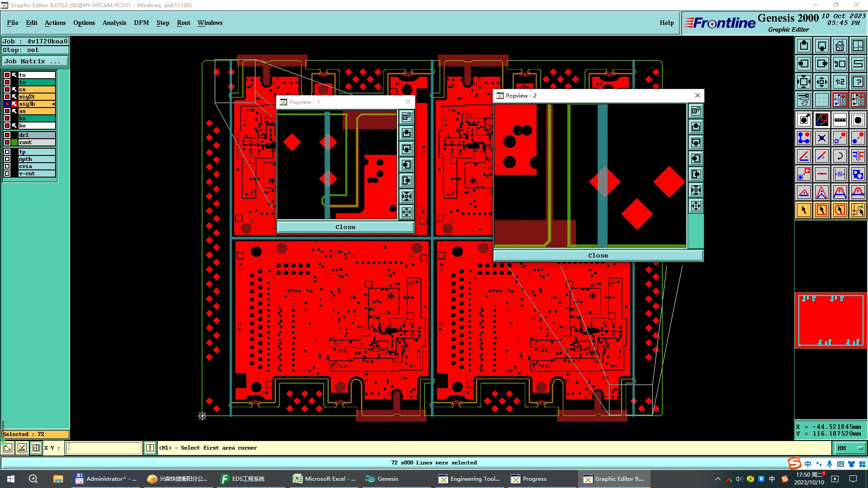Image resolution: width=868 pixels, height=488 pixels.
Task: Click the XY coordinate input field
Action: [x=104, y=448]
